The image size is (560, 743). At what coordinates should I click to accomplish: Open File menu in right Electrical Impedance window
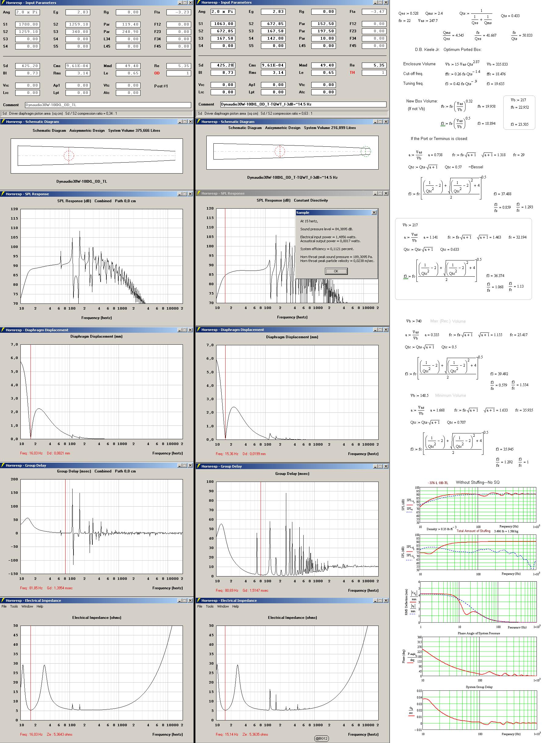pyautogui.click(x=200, y=606)
